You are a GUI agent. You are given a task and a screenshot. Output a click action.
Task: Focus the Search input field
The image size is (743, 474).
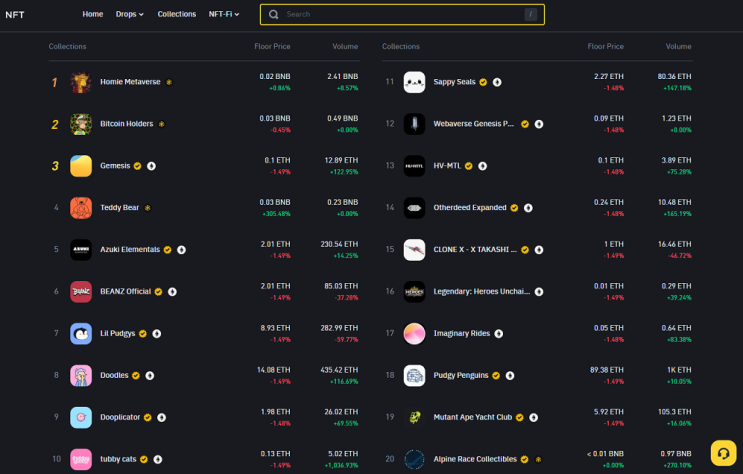click(402, 14)
